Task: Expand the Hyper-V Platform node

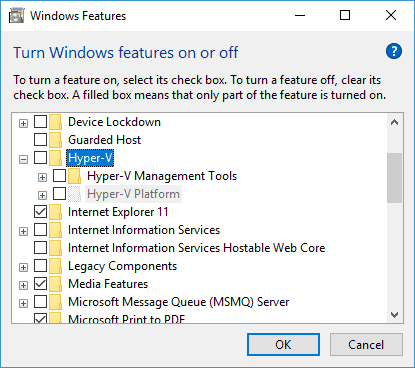Action: [42, 196]
